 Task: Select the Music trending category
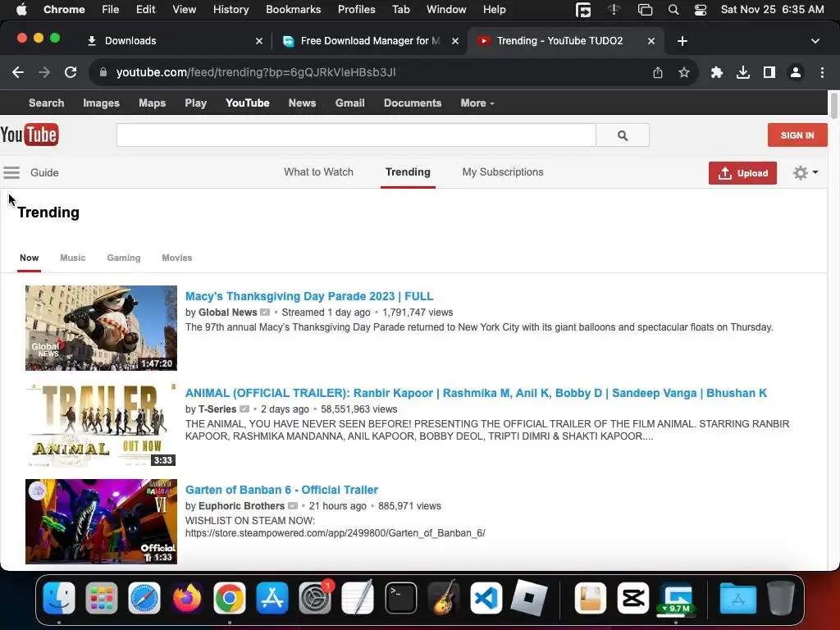[x=73, y=258]
